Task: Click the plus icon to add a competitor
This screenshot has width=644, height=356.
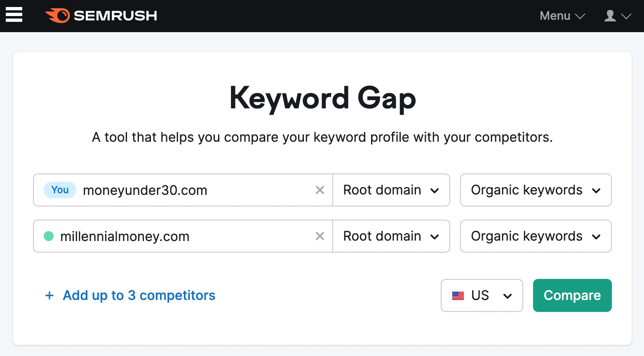Action: click(49, 295)
